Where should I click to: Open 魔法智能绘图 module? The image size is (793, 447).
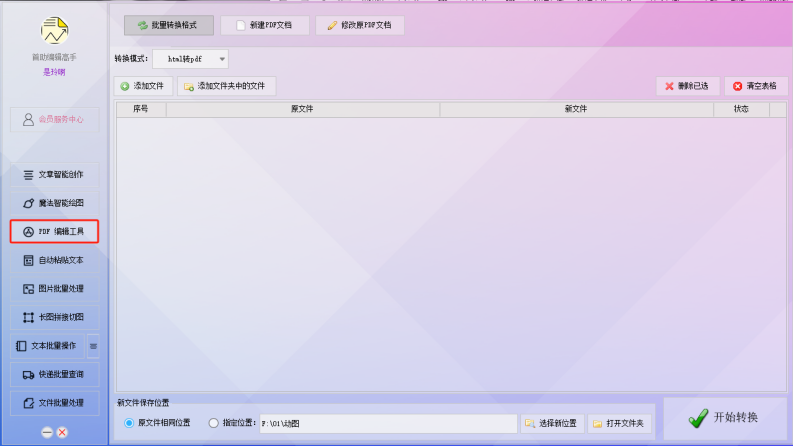click(x=54, y=203)
